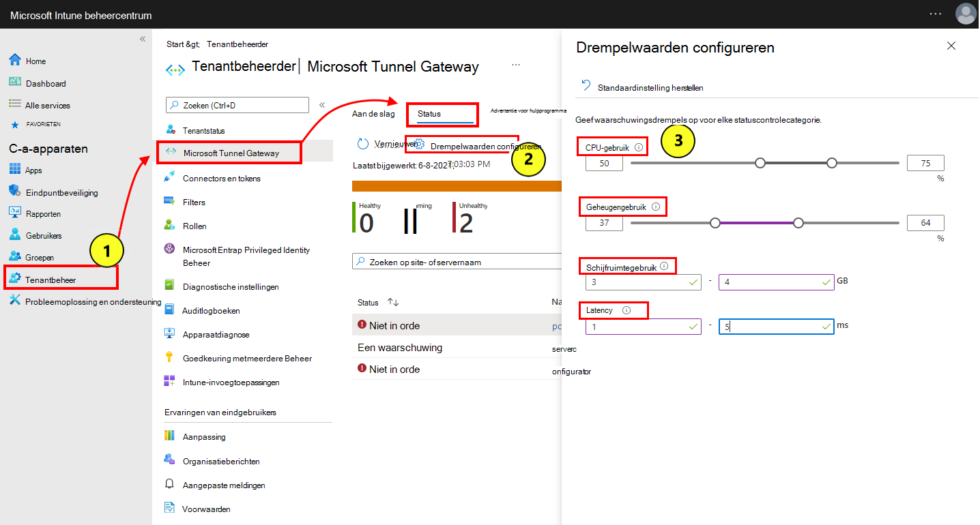The image size is (980, 525).
Task: Click the Home icon in sidebar
Action: (15, 60)
